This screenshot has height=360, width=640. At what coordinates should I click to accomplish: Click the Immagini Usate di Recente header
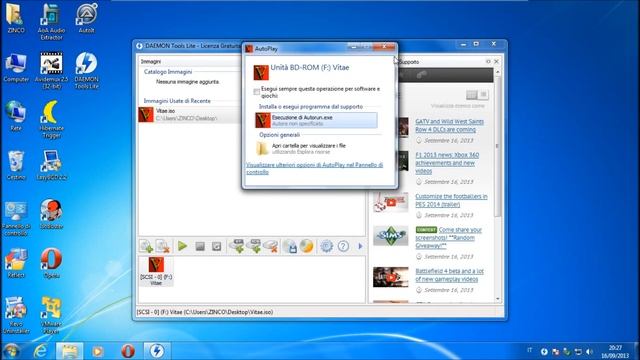pos(177,101)
